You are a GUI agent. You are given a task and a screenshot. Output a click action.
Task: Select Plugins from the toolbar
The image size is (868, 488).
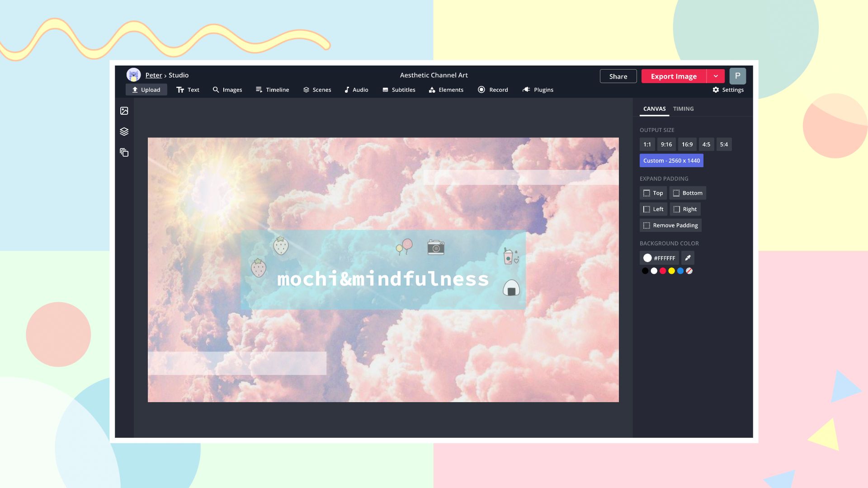pos(538,90)
